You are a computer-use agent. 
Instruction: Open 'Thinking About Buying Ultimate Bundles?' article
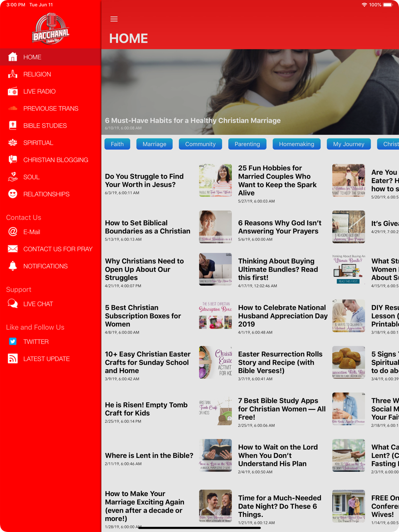click(278, 269)
